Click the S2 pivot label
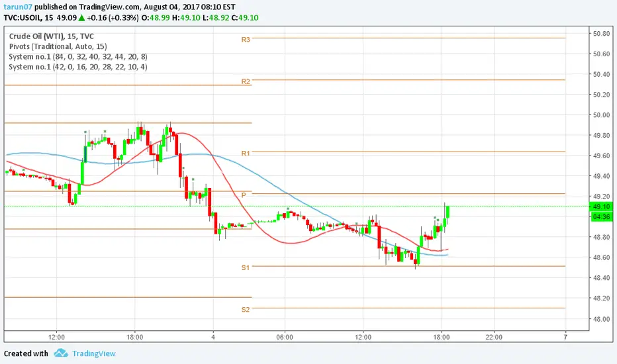 click(x=246, y=310)
